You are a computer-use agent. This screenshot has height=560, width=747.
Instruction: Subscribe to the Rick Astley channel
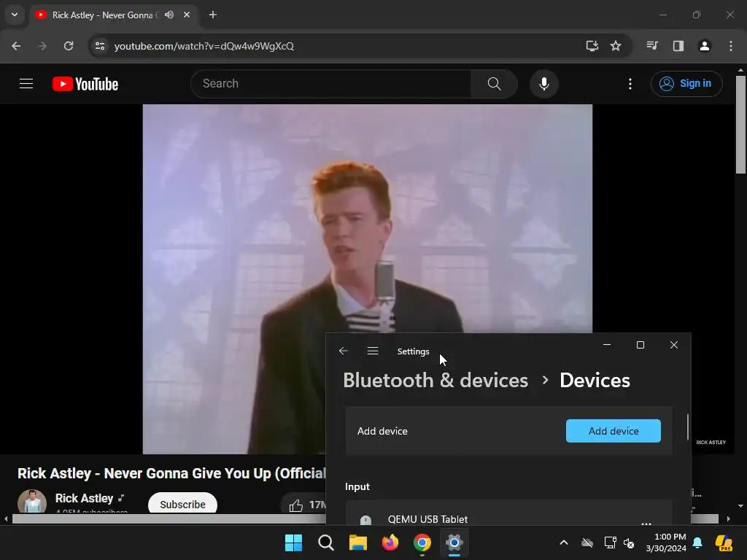tap(182, 503)
